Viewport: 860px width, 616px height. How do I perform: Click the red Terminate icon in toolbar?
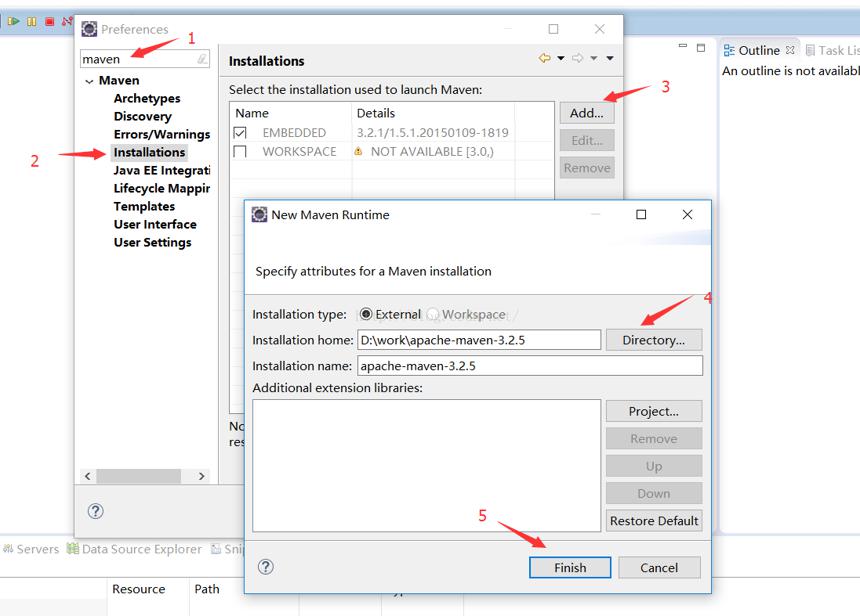[49, 21]
